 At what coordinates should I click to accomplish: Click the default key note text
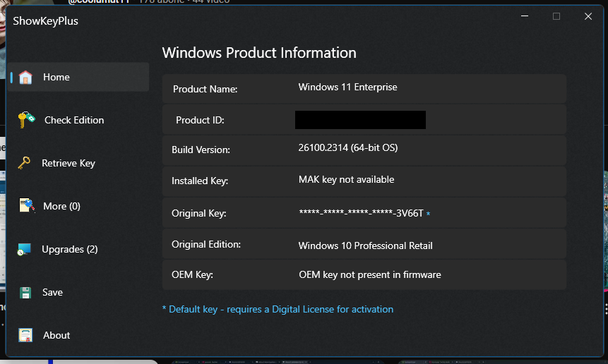coord(278,309)
